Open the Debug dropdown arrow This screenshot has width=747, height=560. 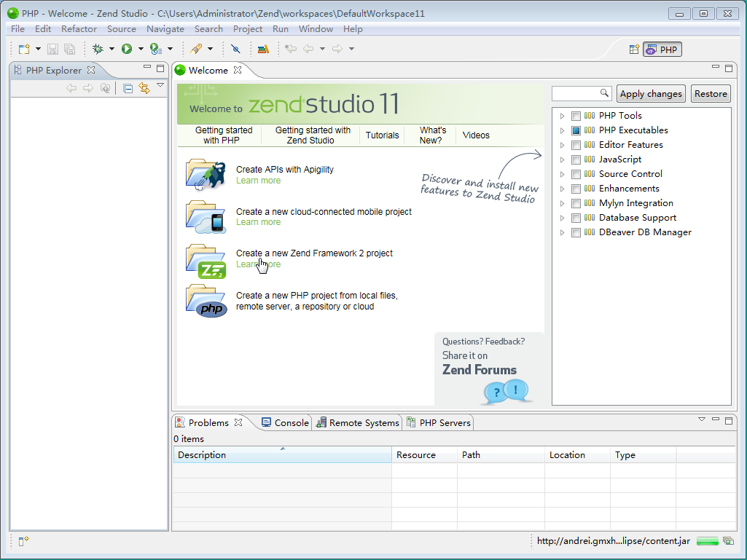point(112,49)
